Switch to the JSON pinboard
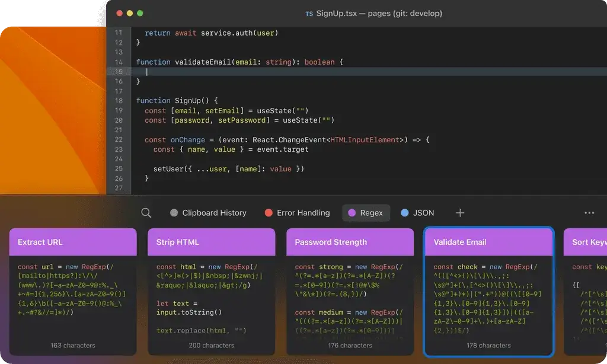 click(x=423, y=213)
